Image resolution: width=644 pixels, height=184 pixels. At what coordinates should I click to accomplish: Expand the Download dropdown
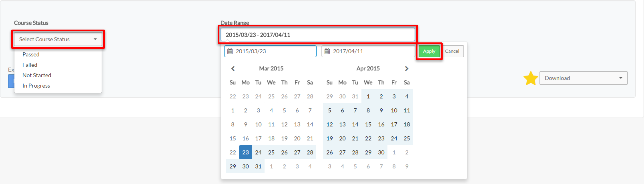pos(583,78)
